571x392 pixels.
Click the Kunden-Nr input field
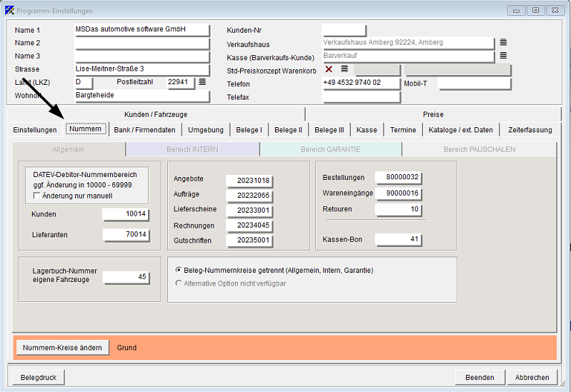[x=344, y=30]
